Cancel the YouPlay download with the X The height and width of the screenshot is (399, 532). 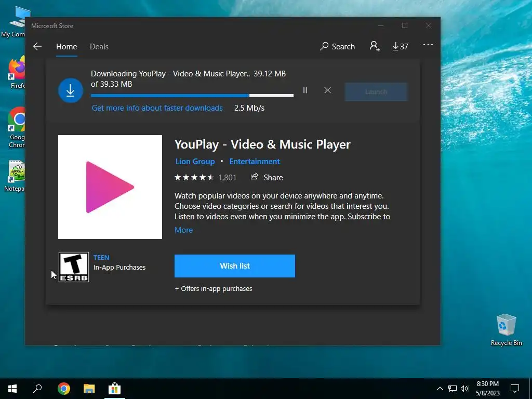(x=327, y=90)
